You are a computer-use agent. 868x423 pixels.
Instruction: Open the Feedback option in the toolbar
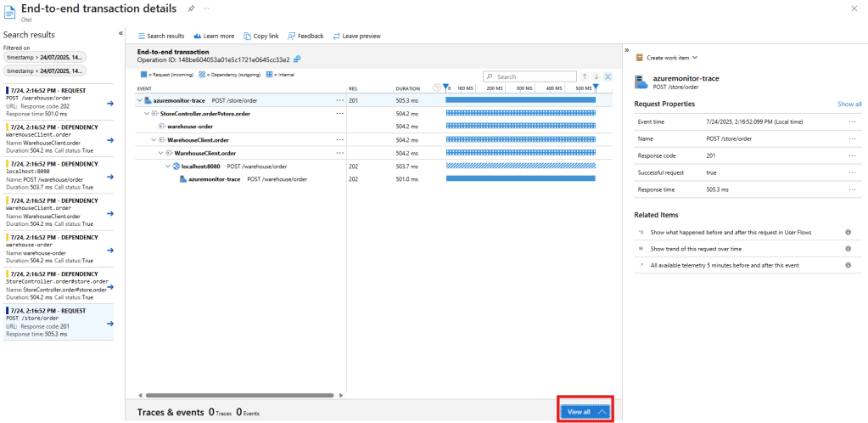click(x=305, y=36)
